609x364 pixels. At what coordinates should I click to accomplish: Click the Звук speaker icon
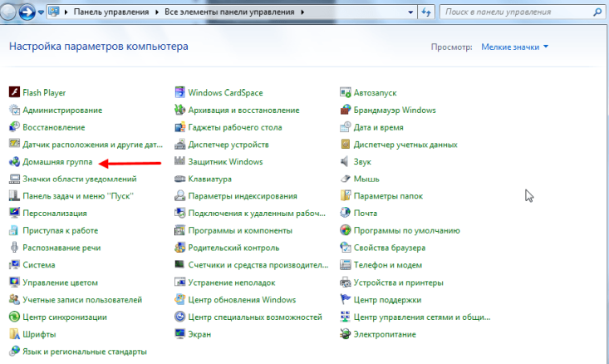pyautogui.click(x=346, y=161)
